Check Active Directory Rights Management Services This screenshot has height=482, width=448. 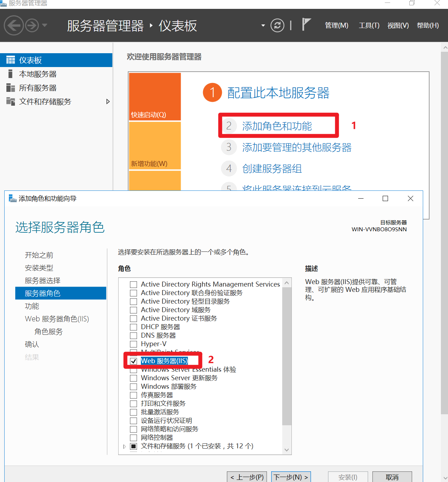click(133, 284)
